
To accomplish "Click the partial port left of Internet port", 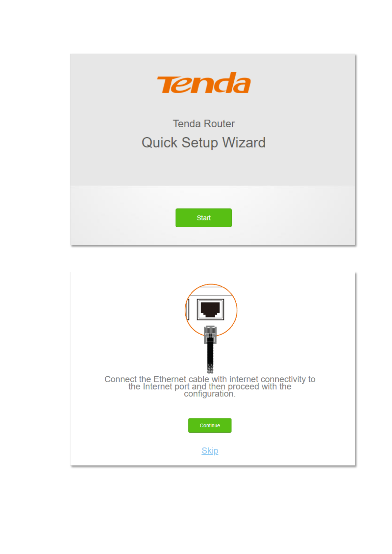I will pyautogui.click(x=188, y=309).
